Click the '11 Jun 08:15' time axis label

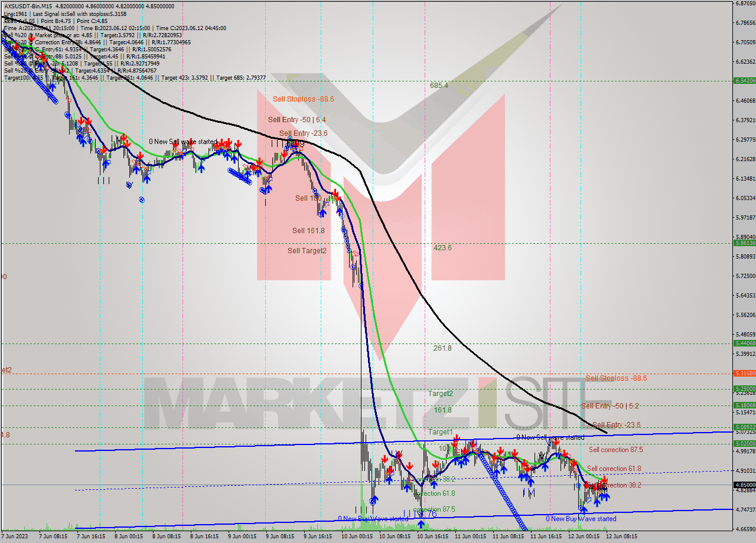(x=509, y=537)
